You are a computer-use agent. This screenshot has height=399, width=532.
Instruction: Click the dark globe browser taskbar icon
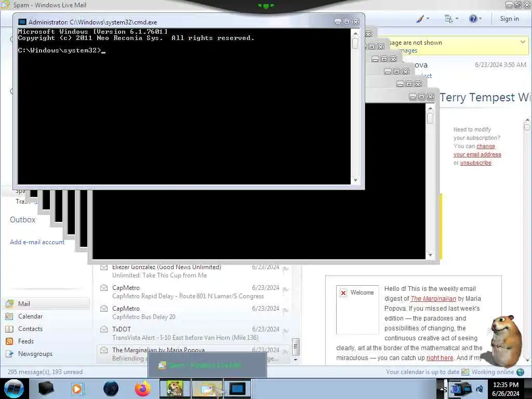click(111, 389)
